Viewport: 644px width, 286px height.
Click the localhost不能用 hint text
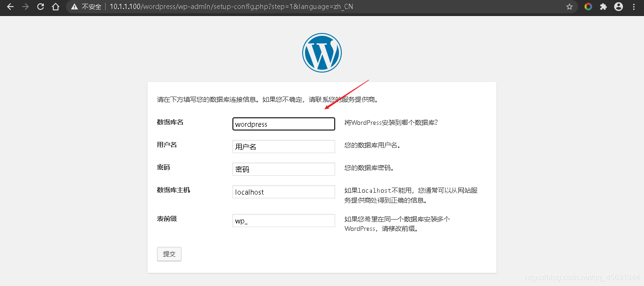click(x=412, y=195)
